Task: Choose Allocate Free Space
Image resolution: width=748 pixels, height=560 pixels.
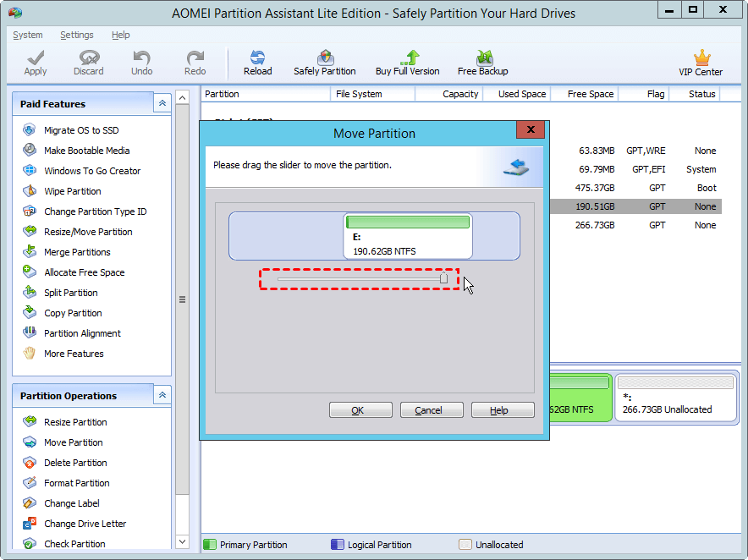Action: 84,272
